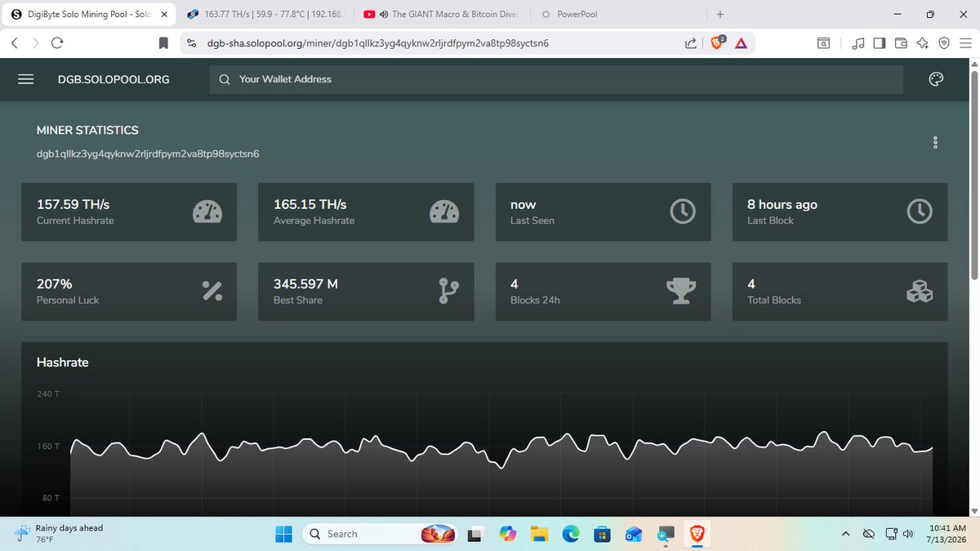This screenshot has width=980, height=551.
Task: Click the page vertical scrollbar
Action: [973, 176]
